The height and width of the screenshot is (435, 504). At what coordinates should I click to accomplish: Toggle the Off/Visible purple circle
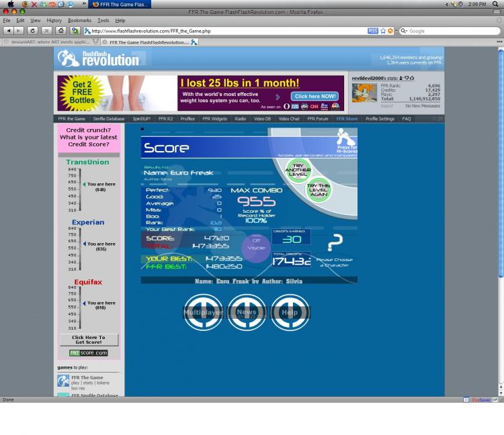tap(256, 248)
